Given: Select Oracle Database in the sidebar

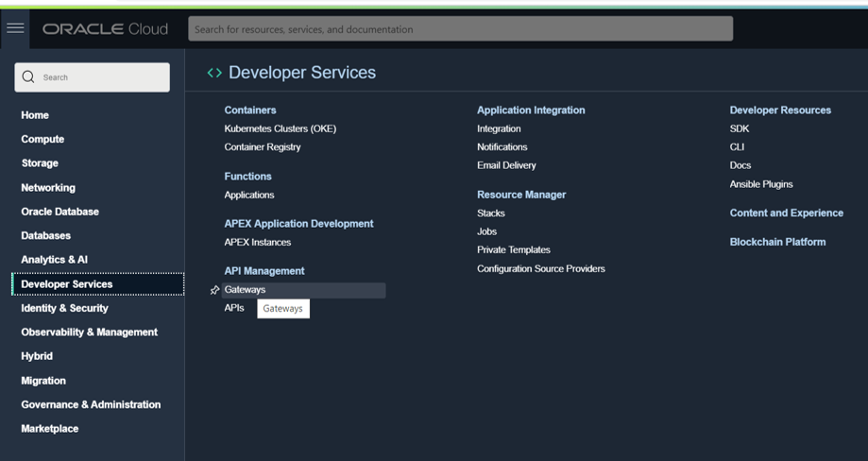Looking at the screenshot, I should pyautogui.click(x=60, y=212).
